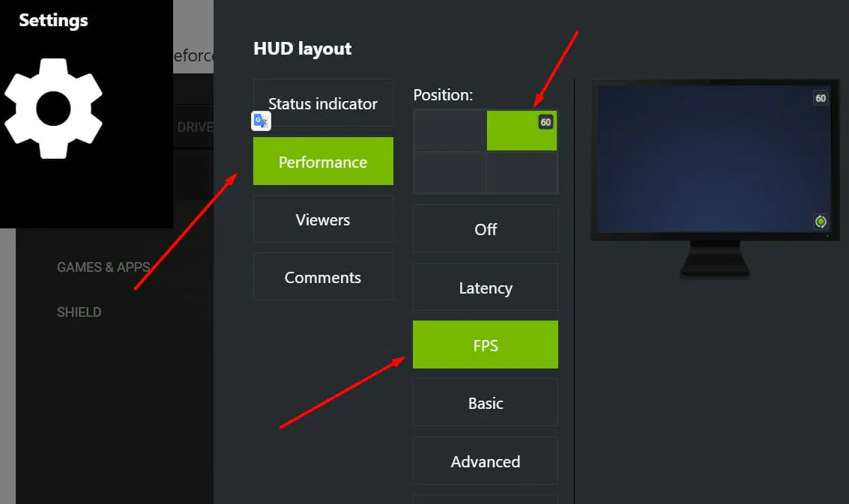
Task: Set HUD position to top-left quadrant
Action: click(x=450, y=131)
